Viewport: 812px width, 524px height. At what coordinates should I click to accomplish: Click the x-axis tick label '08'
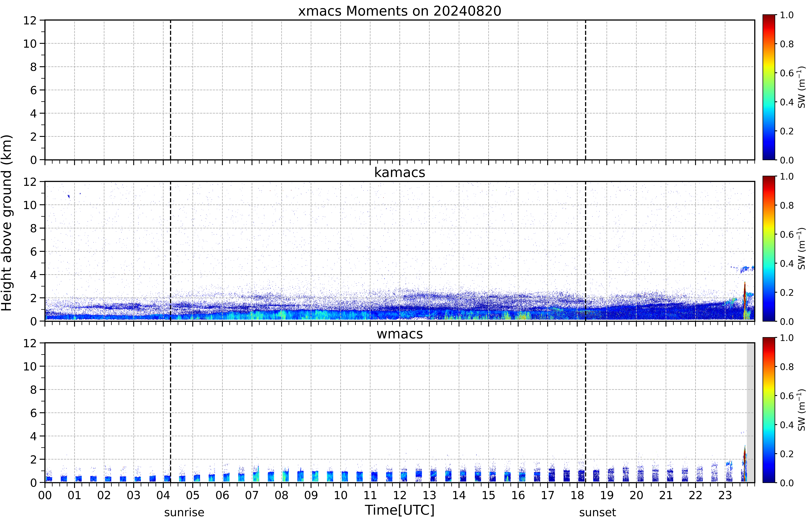282,495
